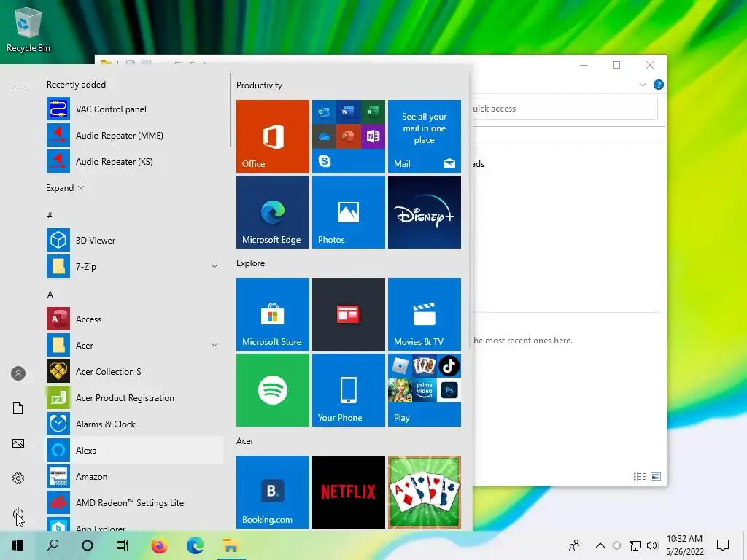
Task: Click the Explore group heading
Action: tap(251, 262)
